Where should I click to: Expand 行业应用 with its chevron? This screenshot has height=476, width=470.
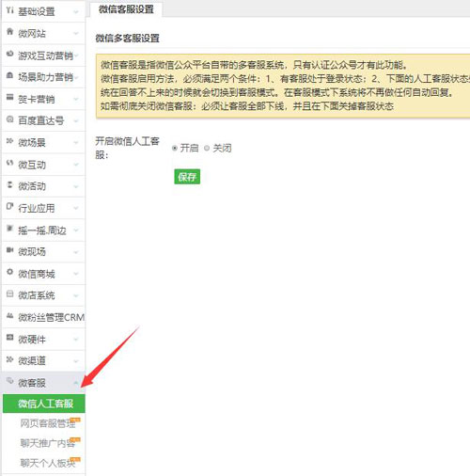coord(76,208)
